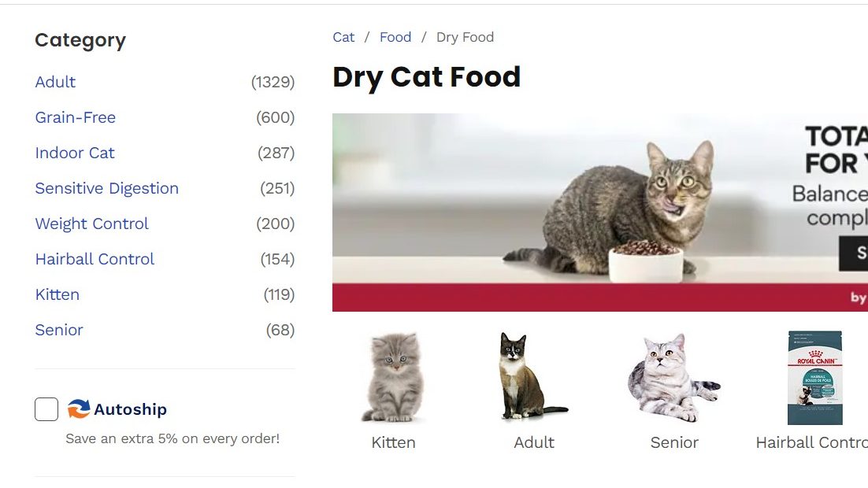Click the Kitten category image
The width and height of the screenshot is (868, 488).
(x=393, y=378)
